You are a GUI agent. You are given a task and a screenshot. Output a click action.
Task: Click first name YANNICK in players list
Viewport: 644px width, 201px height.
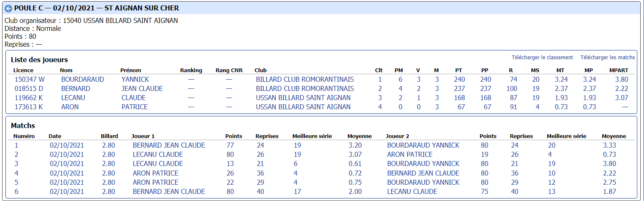pos(135,79)
